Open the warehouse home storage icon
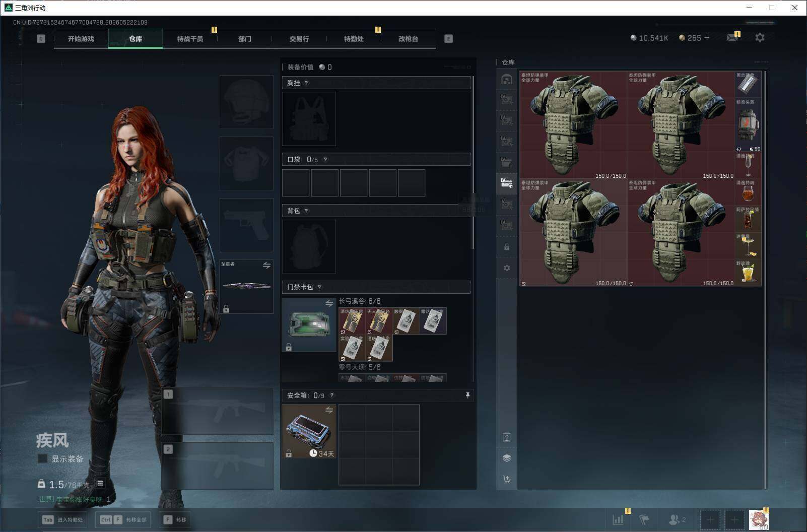 pos(507,79)
